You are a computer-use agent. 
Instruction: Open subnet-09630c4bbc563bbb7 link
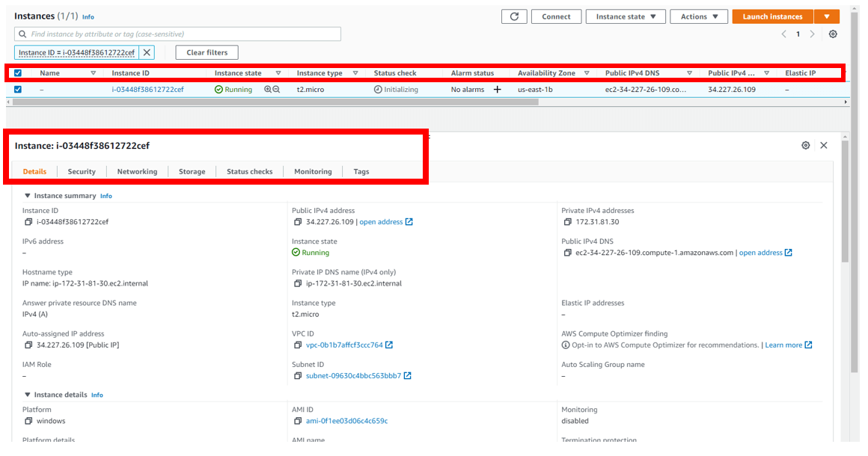[353, 376]
